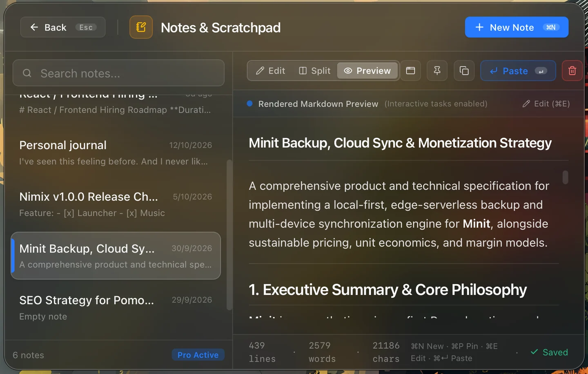Viewport: 588px width, 374px height.
Task: Click the 439 lines counter
Action: click(262, 352)
